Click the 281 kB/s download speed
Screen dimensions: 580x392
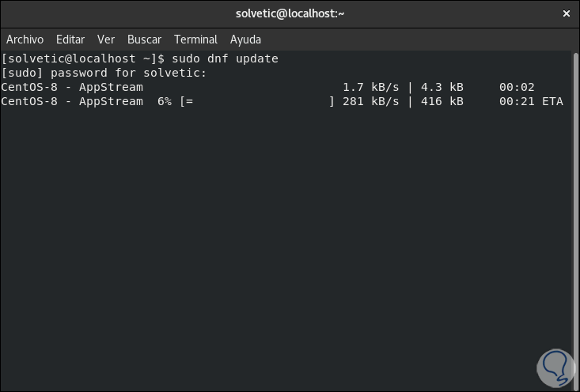click(370, 102)
